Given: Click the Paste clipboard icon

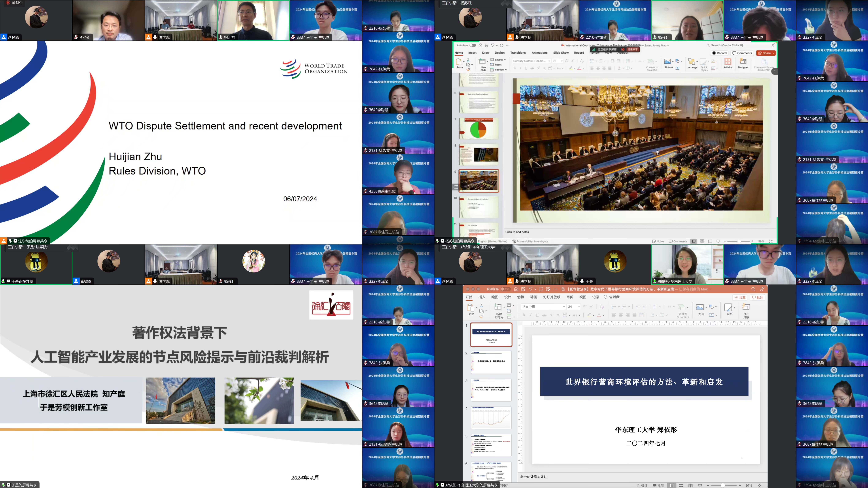Looking at the screenshot, I should click(459, 62).
